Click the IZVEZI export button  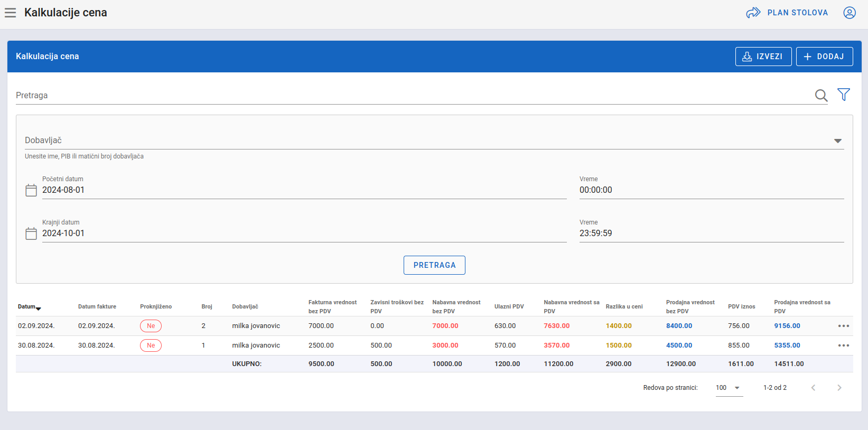[x=763, y=57]
